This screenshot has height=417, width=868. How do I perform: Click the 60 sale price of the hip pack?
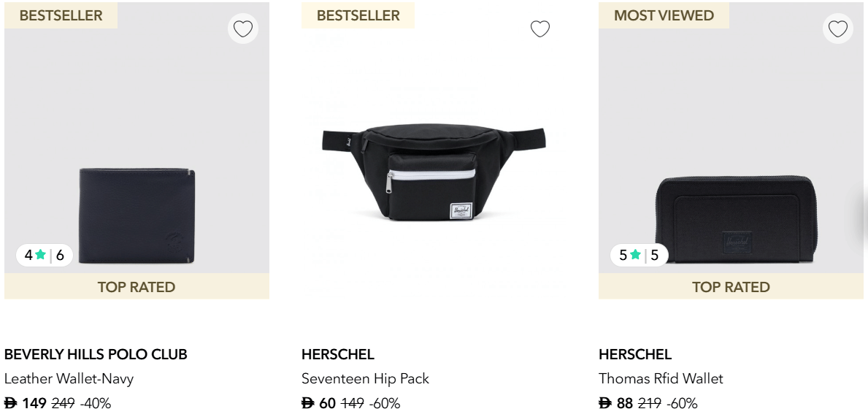pyautogui.click(x=327, y=403)
